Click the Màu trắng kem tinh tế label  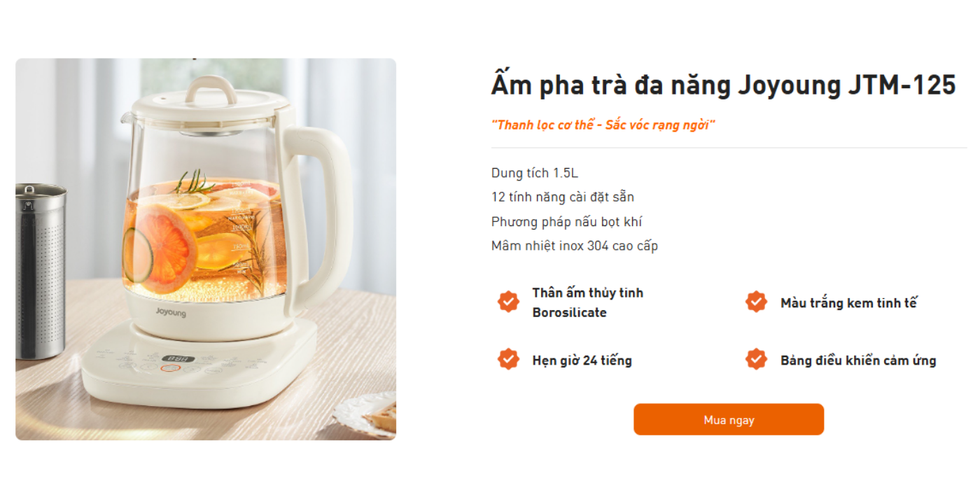tap(848, 303)
